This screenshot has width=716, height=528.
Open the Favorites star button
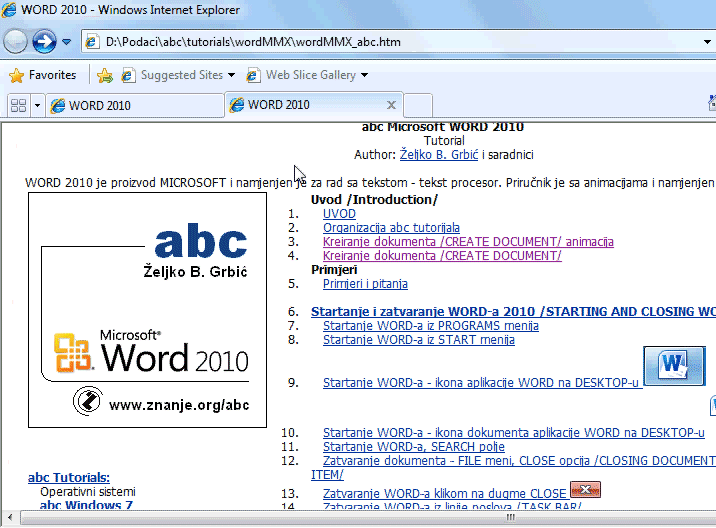42,75
